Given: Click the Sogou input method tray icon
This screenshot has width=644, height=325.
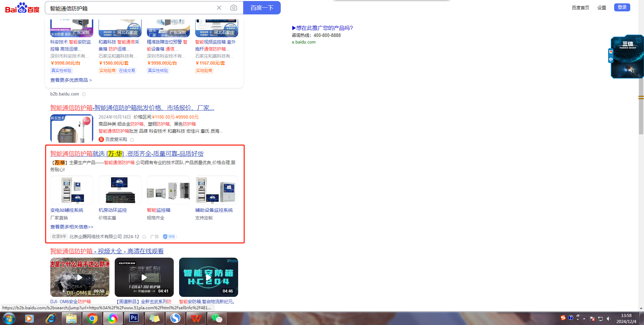Looking at the screenshot, I should pos(563,318).
